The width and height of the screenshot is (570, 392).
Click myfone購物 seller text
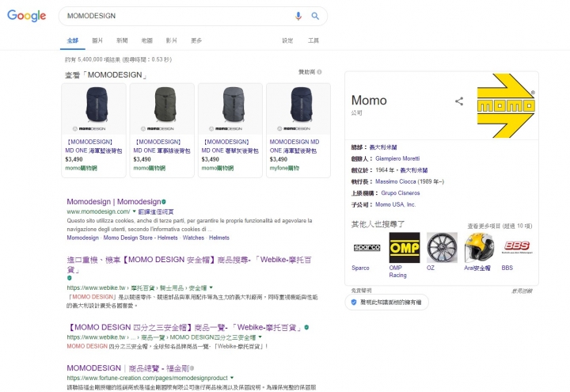(284, 168)
